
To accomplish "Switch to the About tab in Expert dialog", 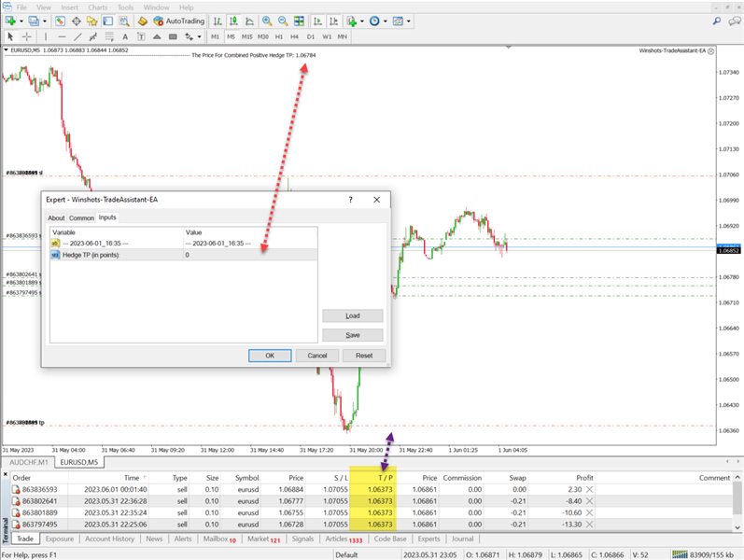I will pos(56,217).
